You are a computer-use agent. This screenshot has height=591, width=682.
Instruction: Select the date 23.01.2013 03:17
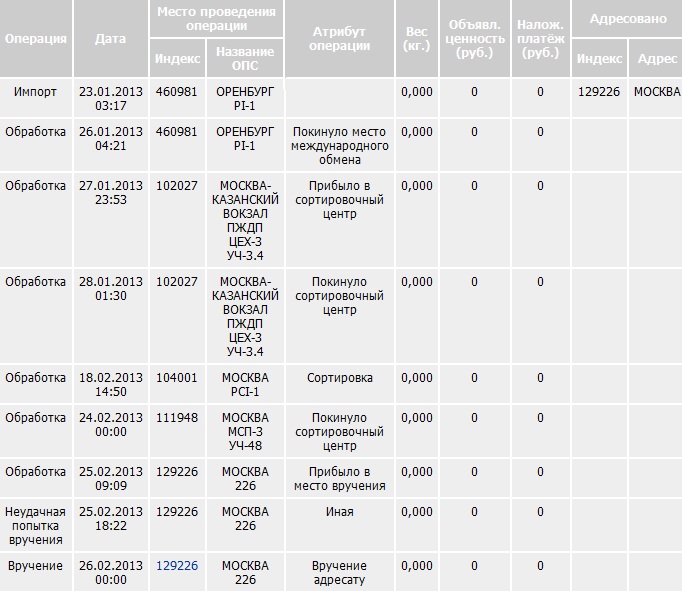tap(110, 98)
